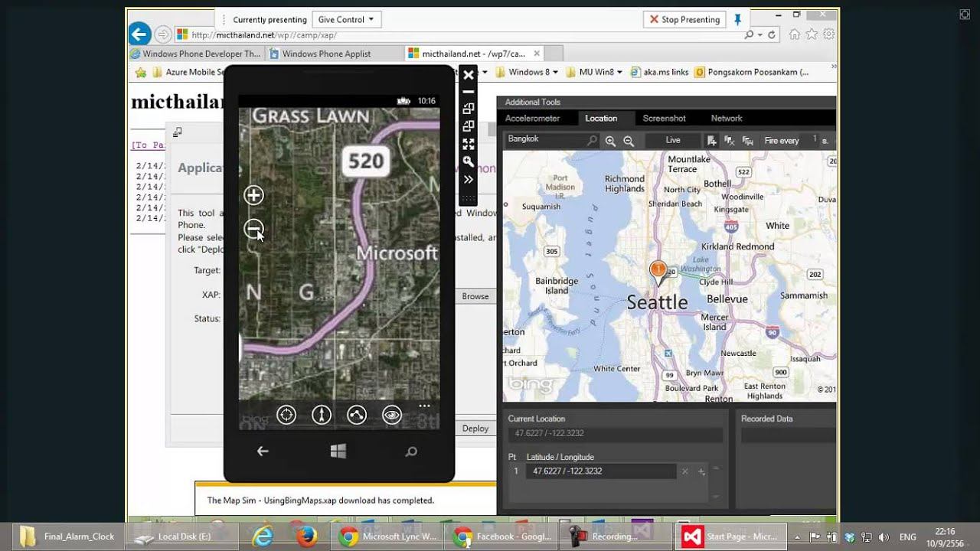Tap the phone Windows Start key

click(338, 452)
